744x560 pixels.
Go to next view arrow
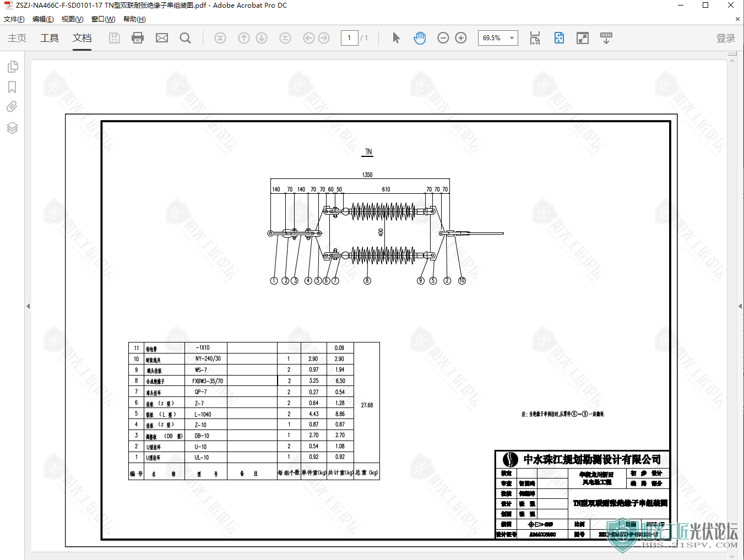[x=324, y=38]
